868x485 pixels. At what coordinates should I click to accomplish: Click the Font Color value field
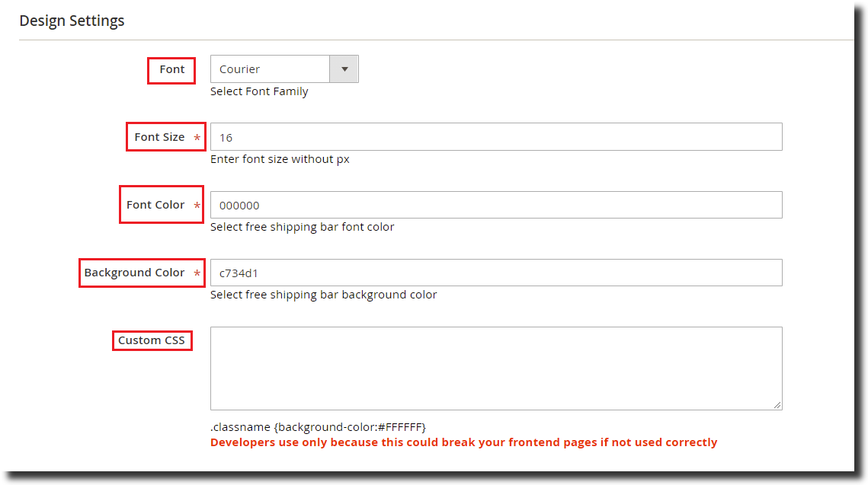coord(495,205)
